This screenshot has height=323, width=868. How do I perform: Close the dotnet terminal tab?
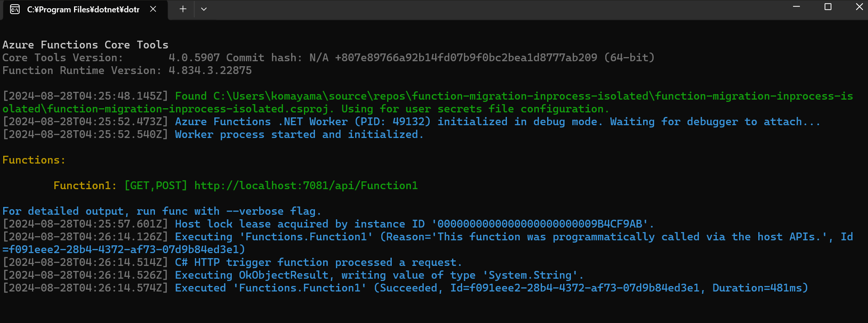(x=153, y=9)
